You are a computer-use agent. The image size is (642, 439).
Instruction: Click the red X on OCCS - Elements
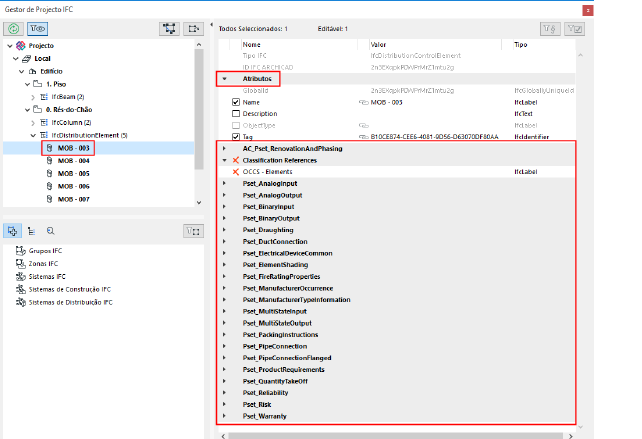[236, 172]
